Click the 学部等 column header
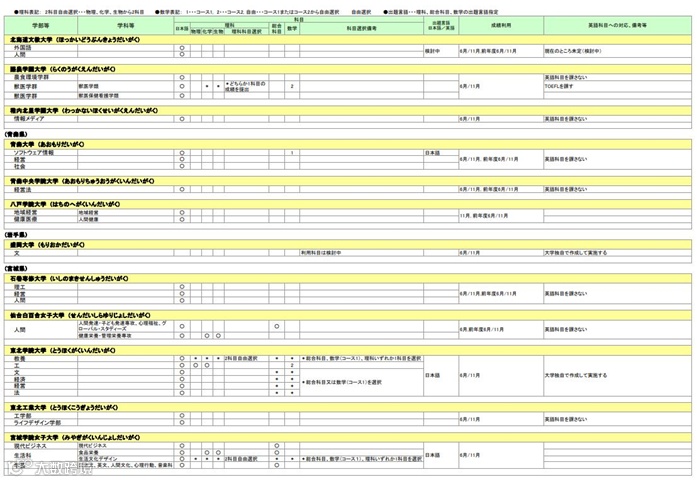 [41, 25]
